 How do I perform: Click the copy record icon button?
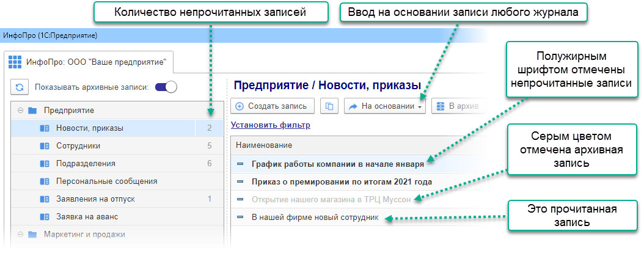pyautogui.click(x=329, y=106)
